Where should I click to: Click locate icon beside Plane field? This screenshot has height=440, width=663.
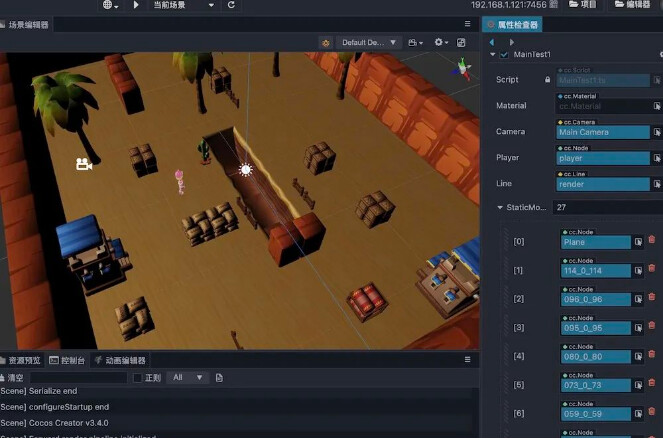tap(638, 242)
